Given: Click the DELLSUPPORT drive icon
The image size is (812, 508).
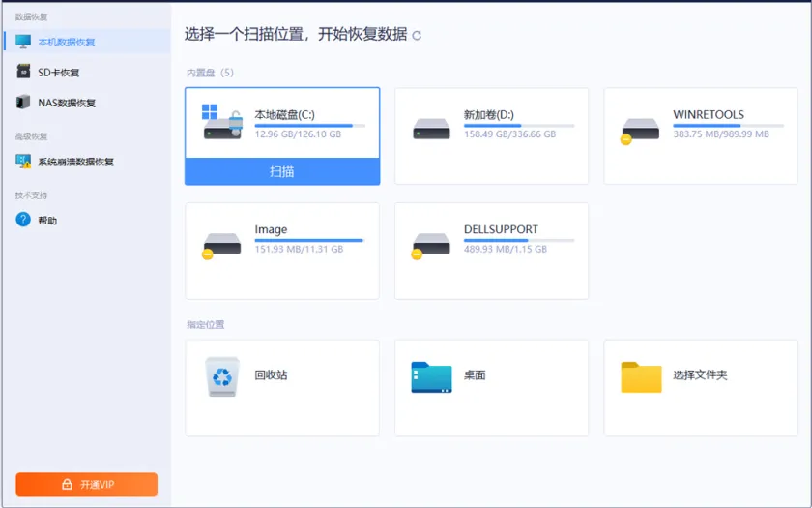Looking at the screenshot, I should 431,246.
